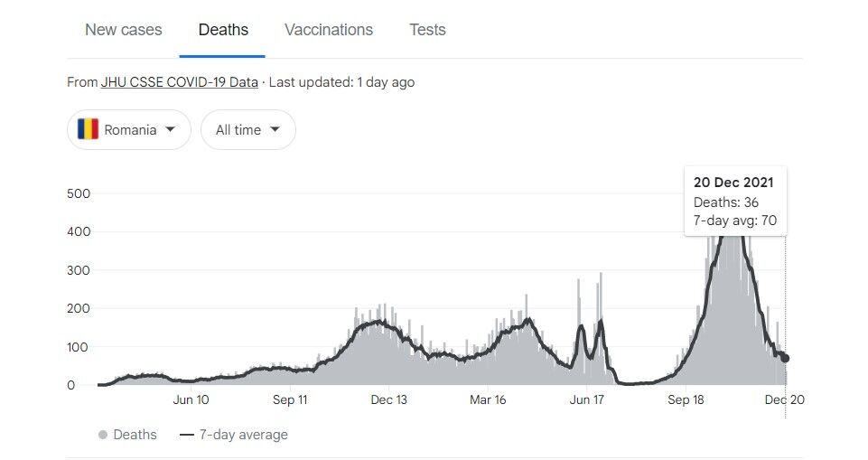Open the Vaccinations tab

329,30
